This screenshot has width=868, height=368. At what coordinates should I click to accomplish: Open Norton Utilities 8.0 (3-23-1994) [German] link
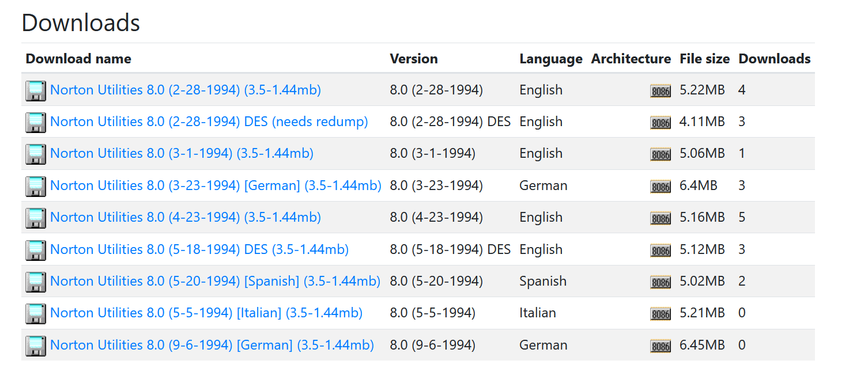pyautogui.click(x=216, y=185)
